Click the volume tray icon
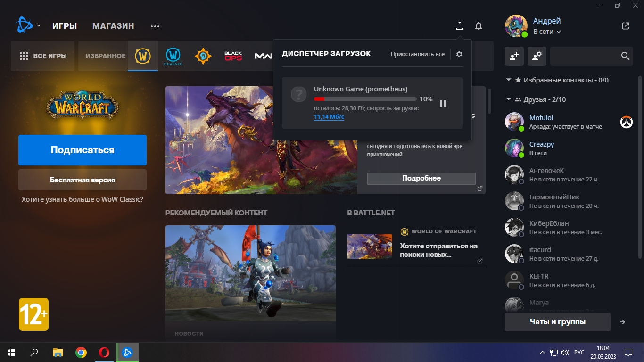This screenshot has width=644, height=362. [x=565, y=353]
